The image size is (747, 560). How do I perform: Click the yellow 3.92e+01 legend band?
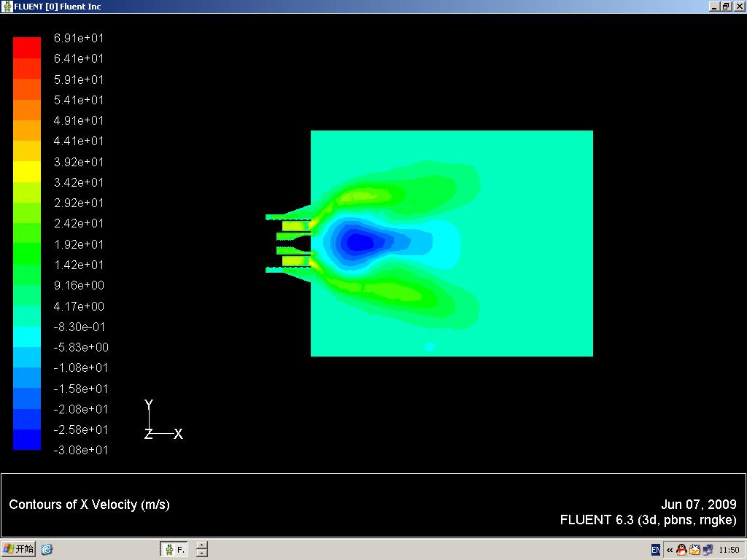[27, 171]
